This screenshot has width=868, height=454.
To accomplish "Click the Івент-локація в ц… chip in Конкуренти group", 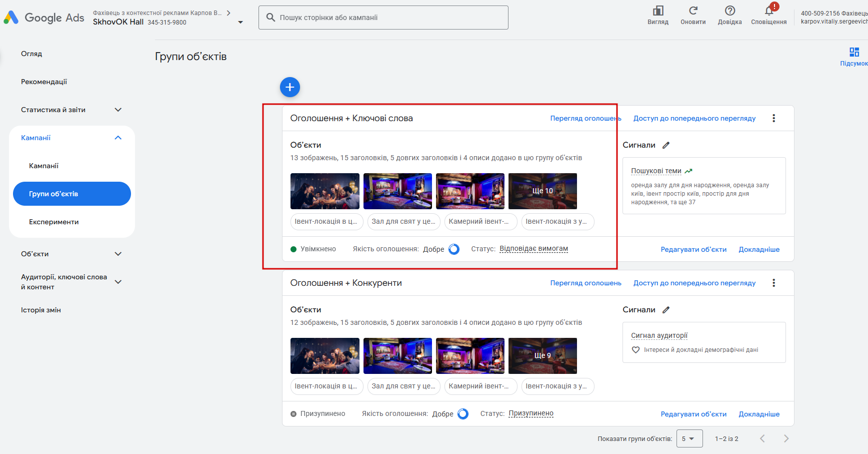I will coord(326,386).
